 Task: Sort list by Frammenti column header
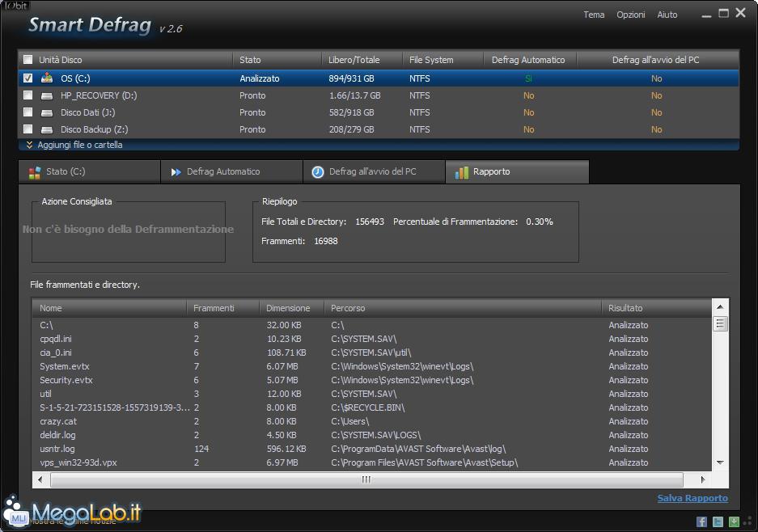222,308
